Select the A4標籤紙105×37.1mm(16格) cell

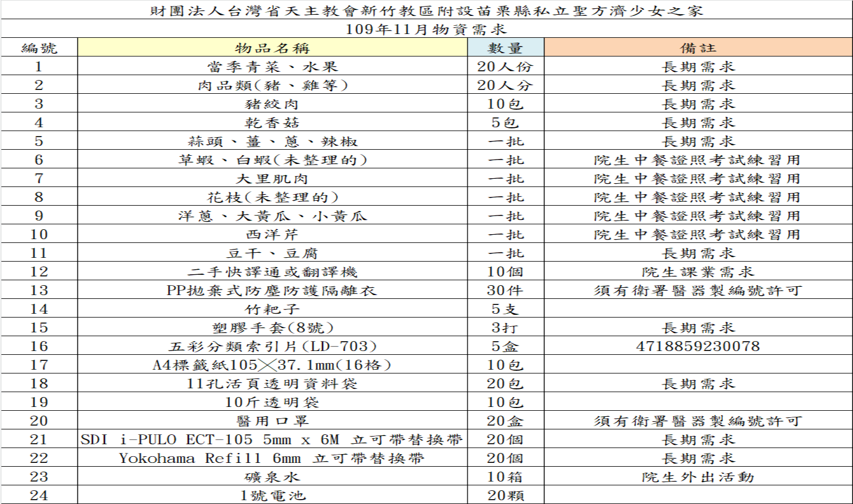pyautogui.click(x=272, y=365)
